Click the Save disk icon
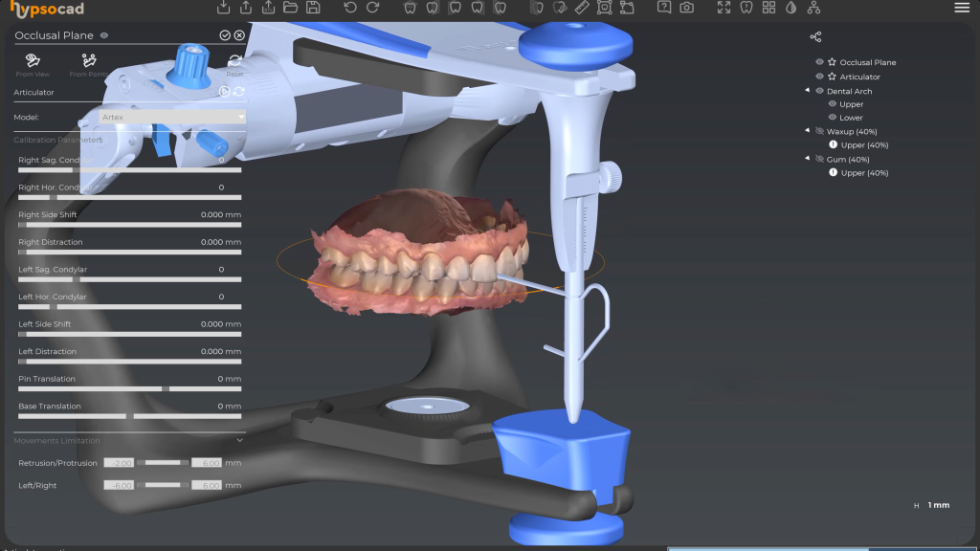 click(x=314, y=8)
